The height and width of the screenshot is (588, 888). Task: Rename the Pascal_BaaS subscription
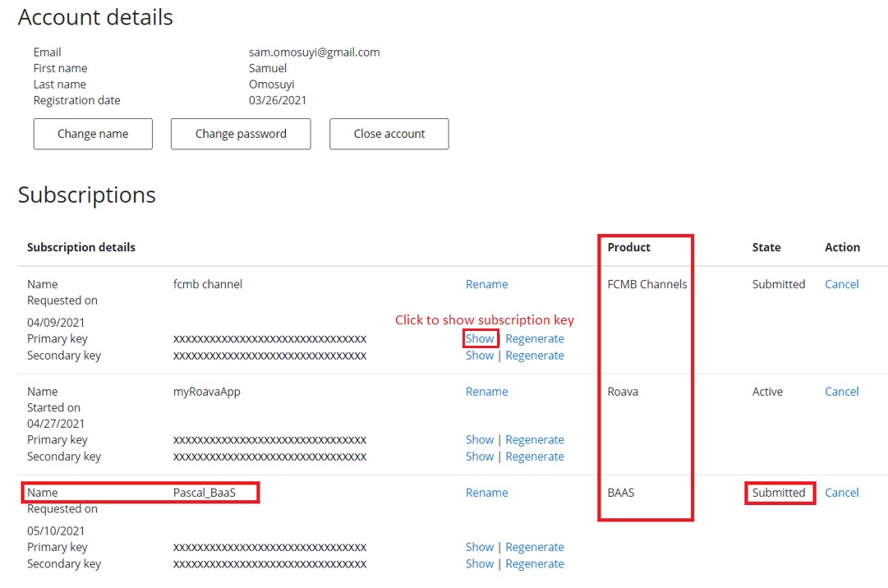486,493
